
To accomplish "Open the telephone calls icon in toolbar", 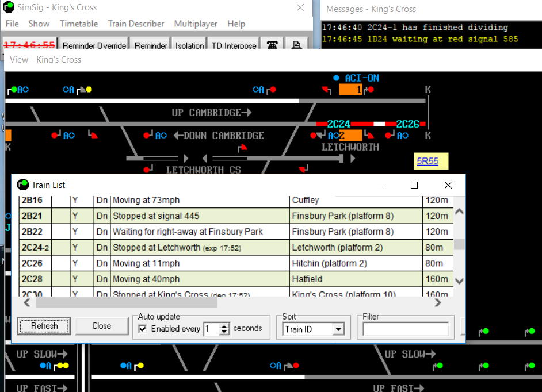I will [x=272, y=45].
